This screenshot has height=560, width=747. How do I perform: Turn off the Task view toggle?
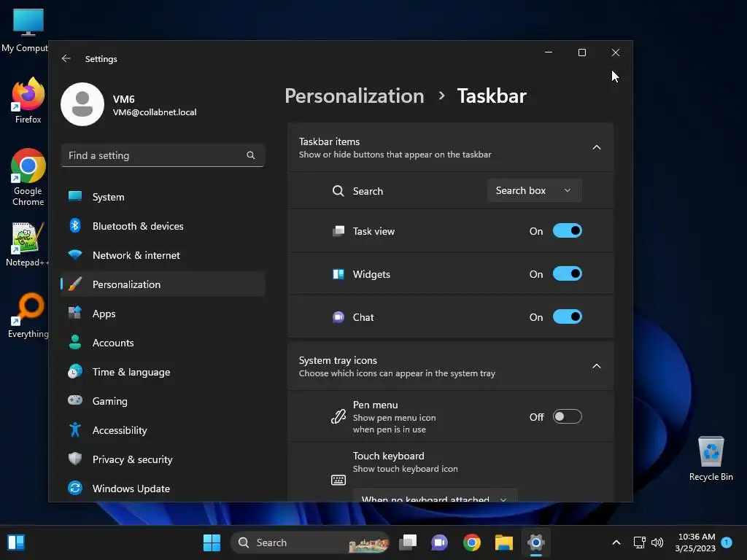pos(567,231)
